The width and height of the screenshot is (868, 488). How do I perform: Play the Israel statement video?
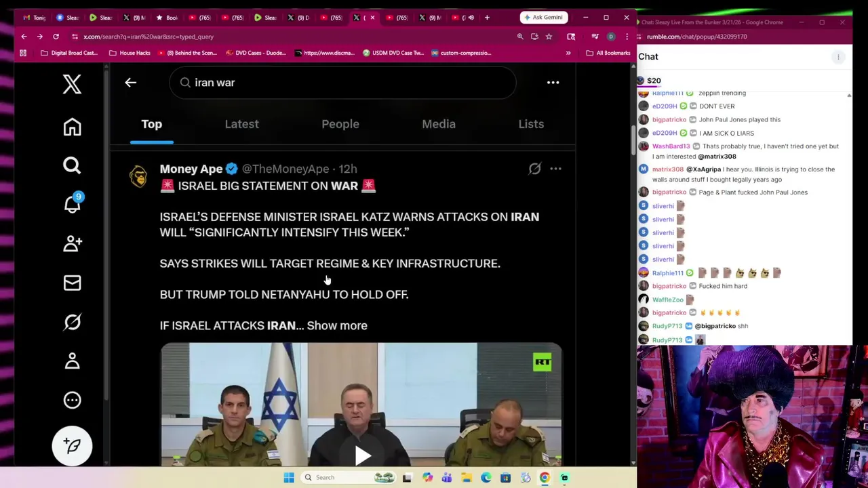tap(361, 455)
